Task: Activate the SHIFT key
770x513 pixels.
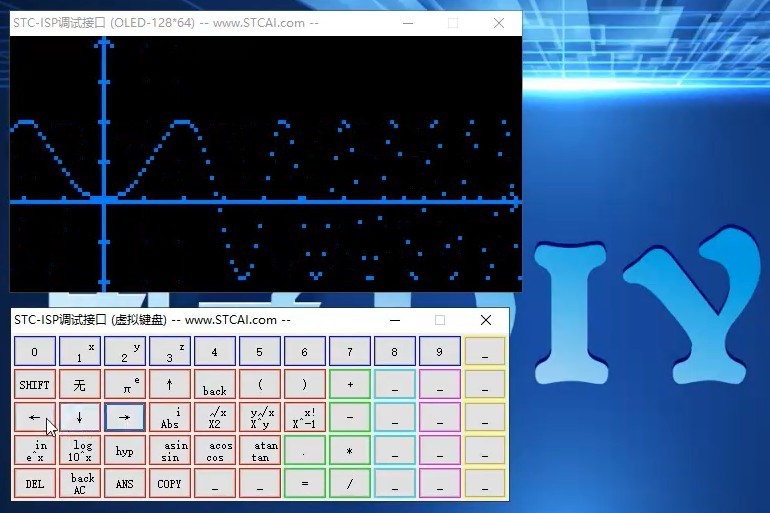Action: click(34, 384)
